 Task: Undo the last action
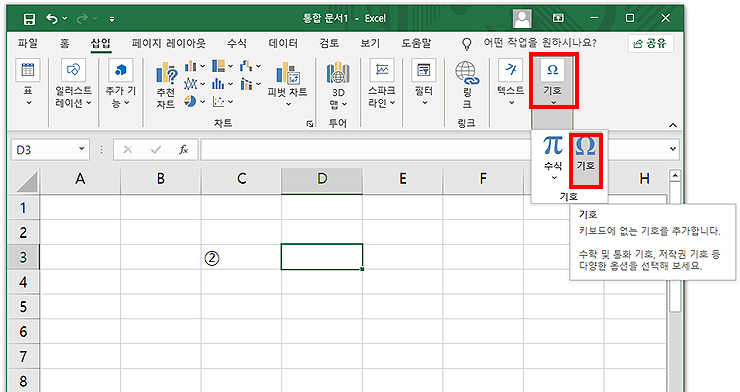[x=52, y=19]
